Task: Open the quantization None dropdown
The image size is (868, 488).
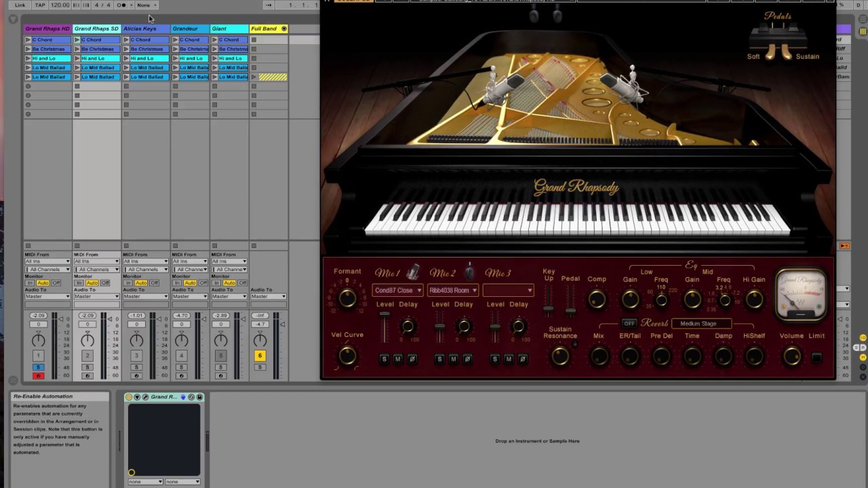Action: pos(146,5)
